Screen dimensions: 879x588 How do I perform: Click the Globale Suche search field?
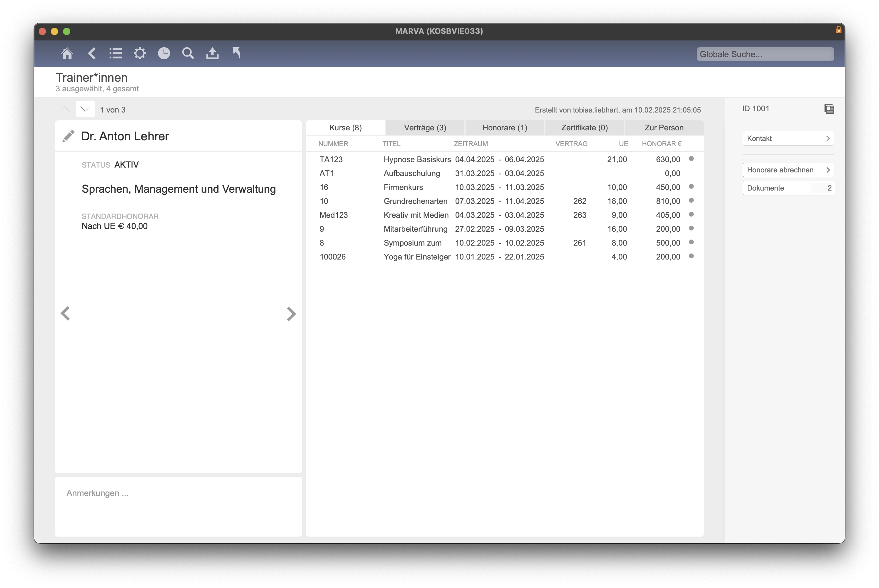click(x=765, y=54)
